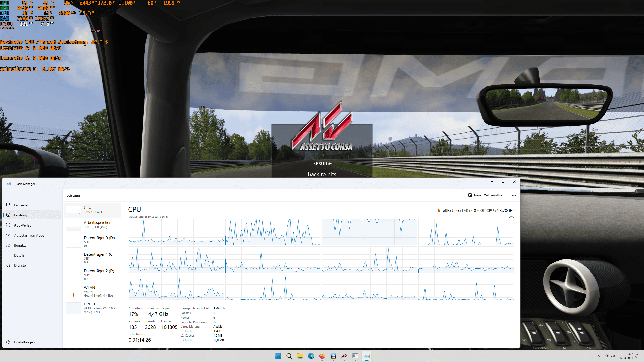Click the Autostart von Apps gauge icon

click(x=8, y=235)
